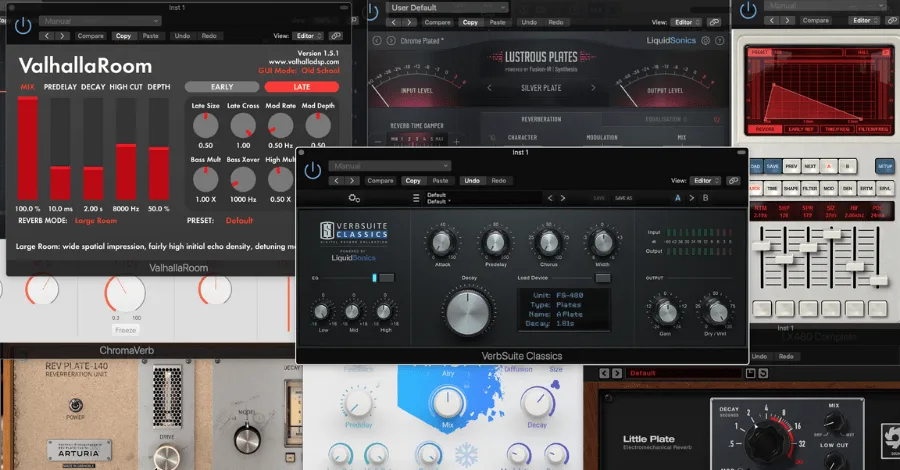Image resolution: width=900 pixels, height=470 pixels.
Task: Click the Arturia Rev Plate-140 power switch
Action: (x=75, y=405)
